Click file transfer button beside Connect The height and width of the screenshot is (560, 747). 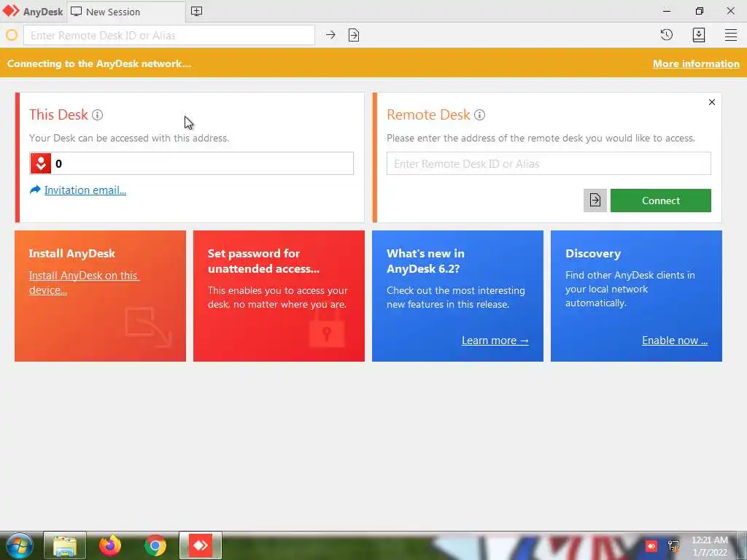click(x=595, y=201)
